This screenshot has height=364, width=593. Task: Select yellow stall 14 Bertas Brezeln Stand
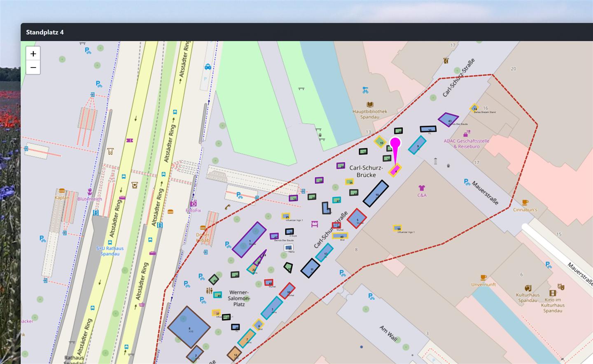coord(475,109)
